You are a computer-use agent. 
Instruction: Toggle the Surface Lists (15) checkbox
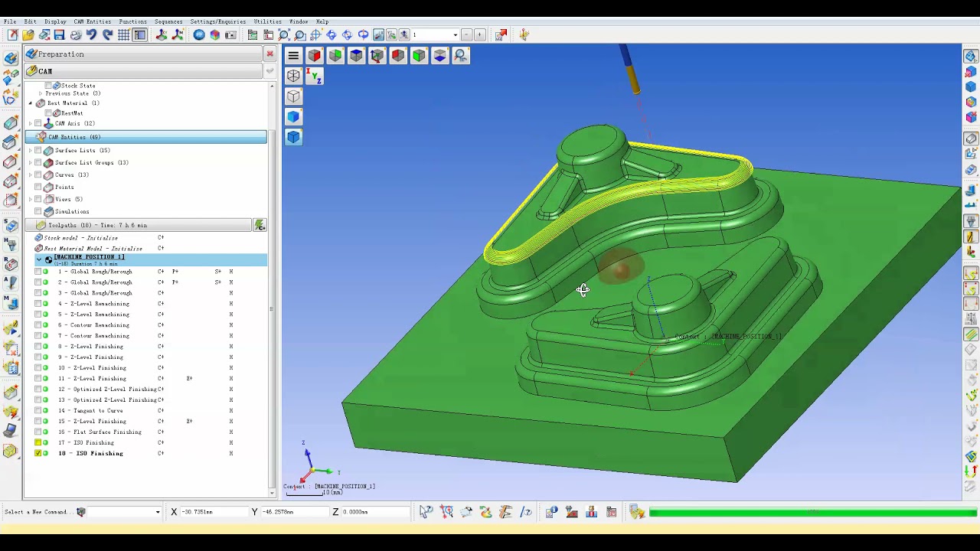(38, 151)
